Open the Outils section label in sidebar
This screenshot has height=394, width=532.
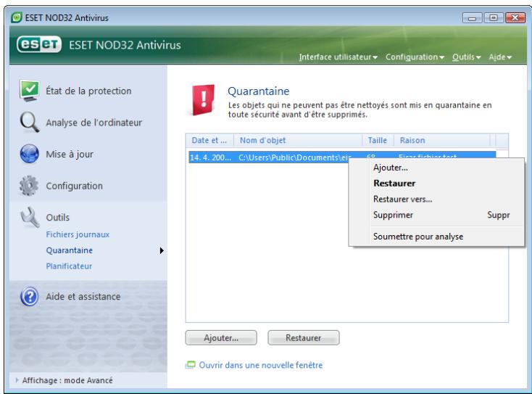click(58, 218)
